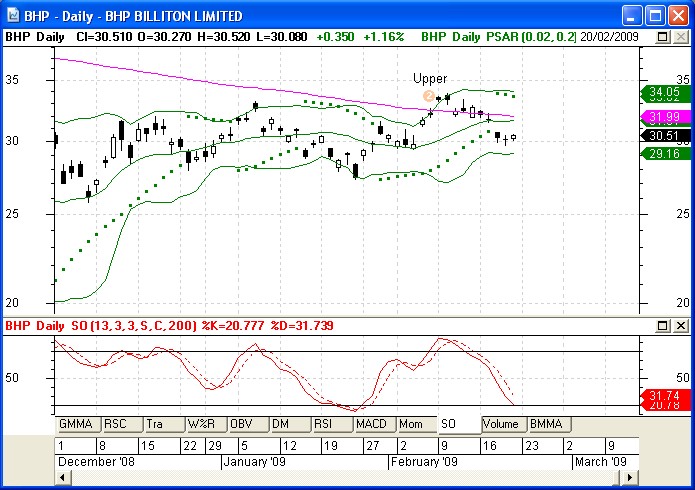Screen dimensions: 695x490
Task: Click the %K=20.777 reading
Action: point(233,326)
